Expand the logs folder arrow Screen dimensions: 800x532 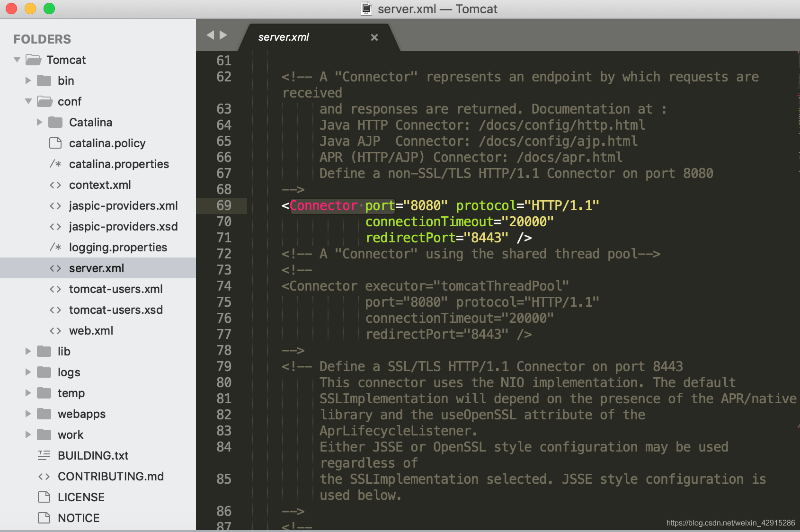tap(28, 372)
